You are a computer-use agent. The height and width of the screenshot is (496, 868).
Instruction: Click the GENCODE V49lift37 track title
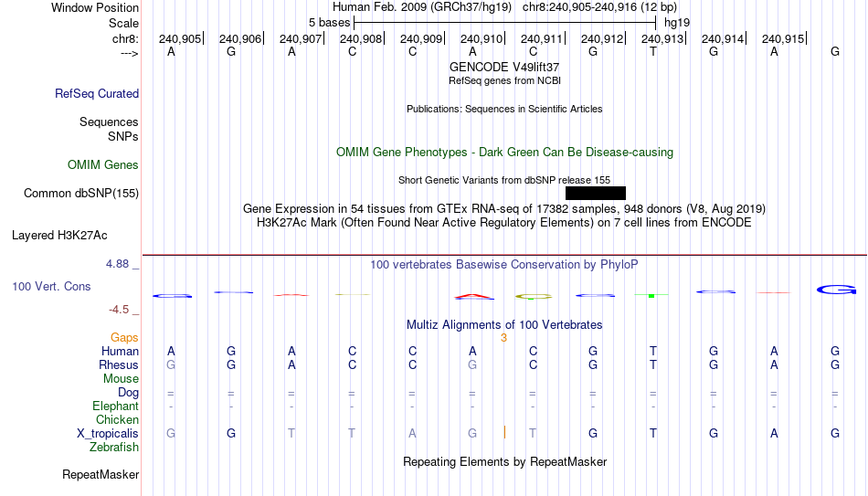pyautogui.click(x=504, y=67)
